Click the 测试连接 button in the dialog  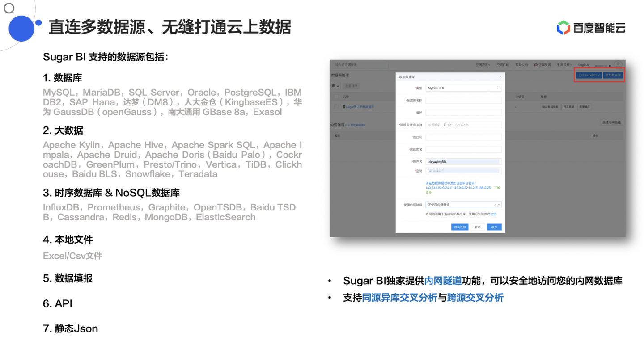[460, 227]
